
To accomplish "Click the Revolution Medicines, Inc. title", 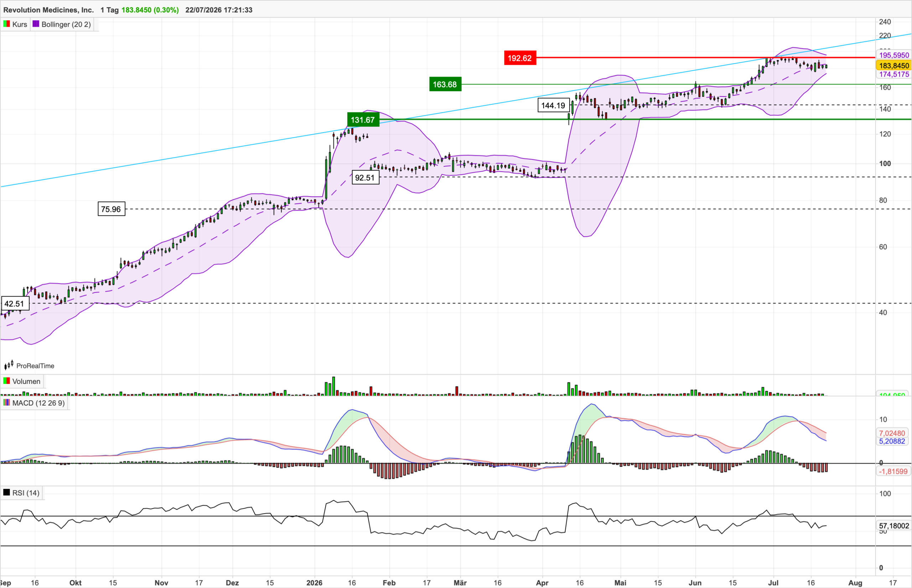I will pos(48,10).
